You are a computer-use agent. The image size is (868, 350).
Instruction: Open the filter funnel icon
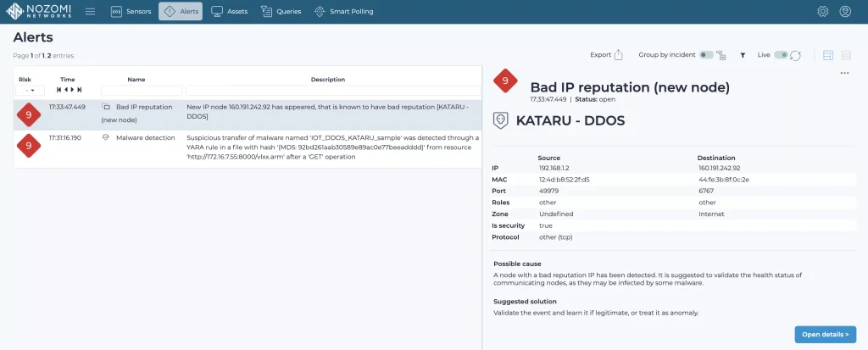743,55
